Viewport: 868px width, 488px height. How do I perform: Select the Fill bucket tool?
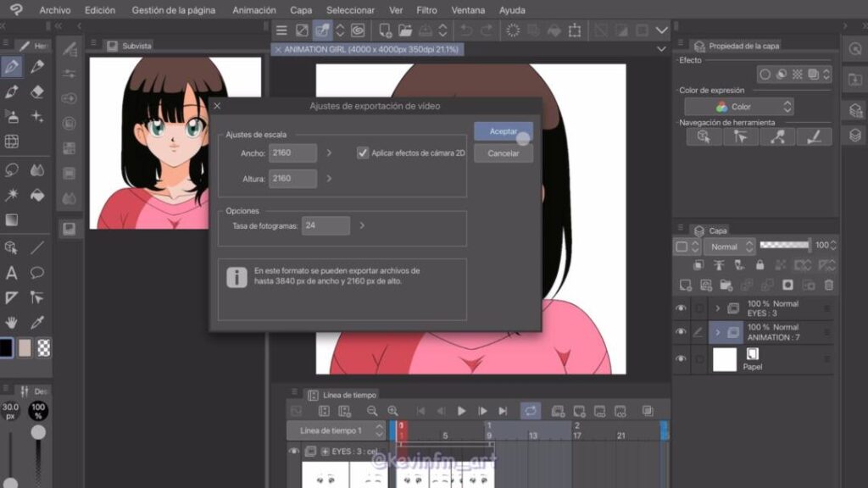click(x=37, y=195)
